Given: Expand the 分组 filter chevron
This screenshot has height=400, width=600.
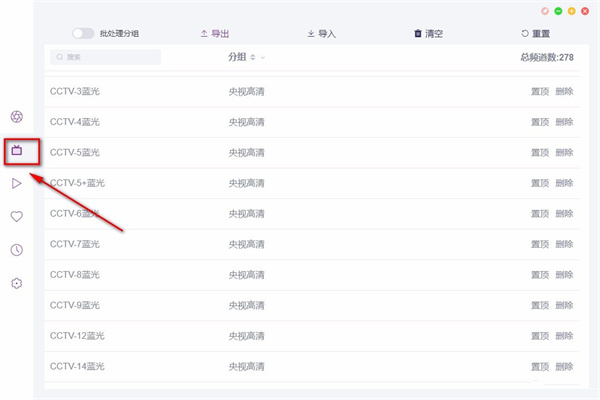Looking at the screenshot, I should coord(263,58).
